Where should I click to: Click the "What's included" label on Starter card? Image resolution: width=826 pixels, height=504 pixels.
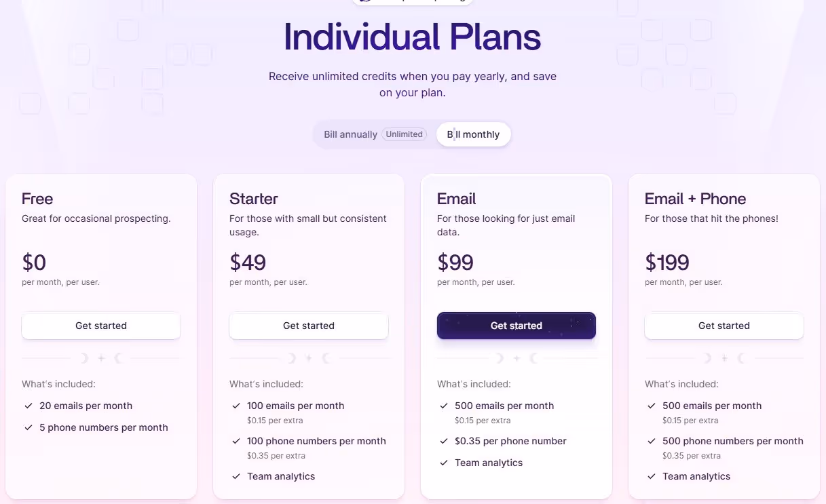point(266,384)
